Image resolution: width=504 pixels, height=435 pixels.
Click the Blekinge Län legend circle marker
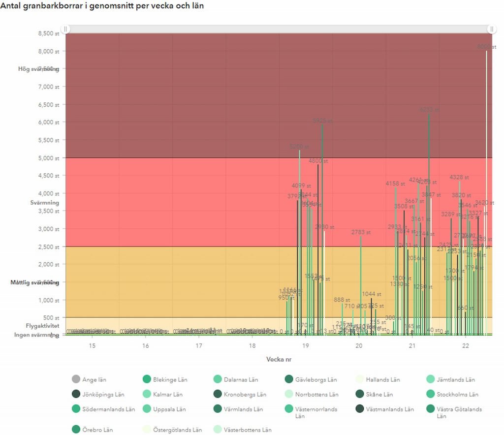point(146,379)
